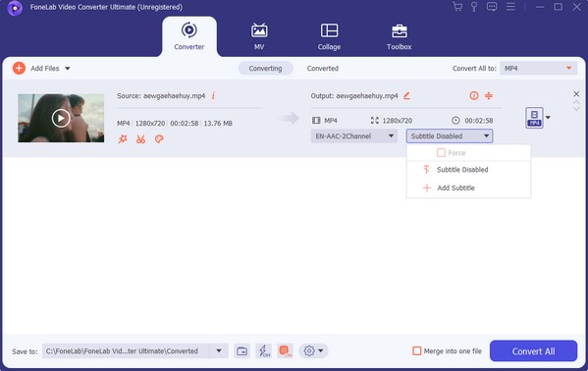Check Merge into one file
588x371 pixels.
[416, 351]
